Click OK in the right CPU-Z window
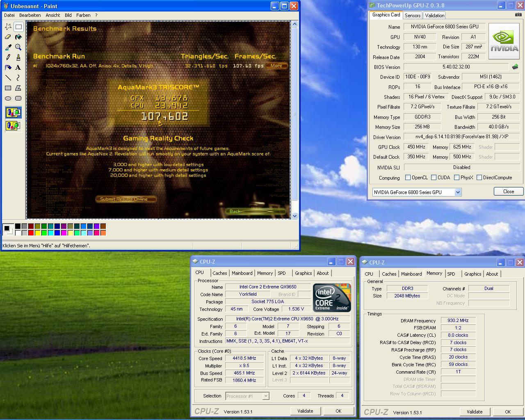The width and height of the screenshot is (525, 420). (508, 412)
